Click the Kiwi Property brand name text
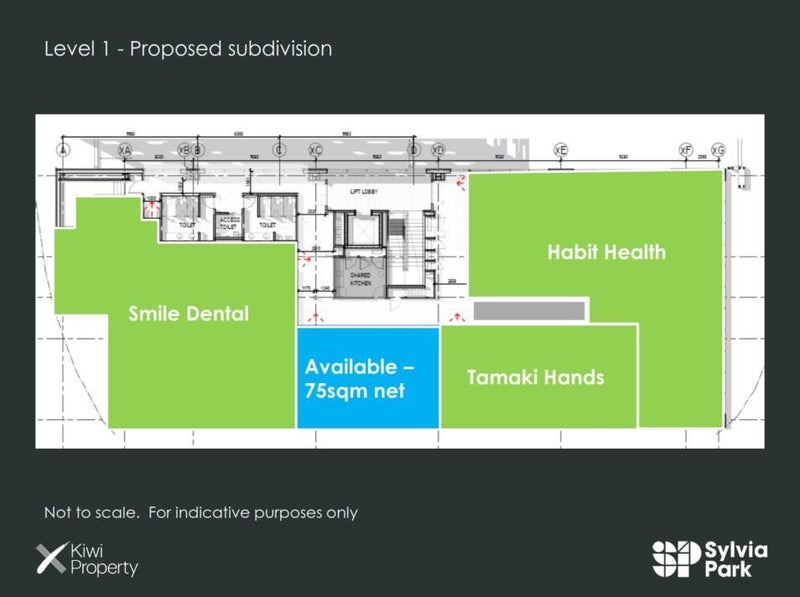Image resolution: width=800 pixels, height=597 pixels. [x=103, y=559]
